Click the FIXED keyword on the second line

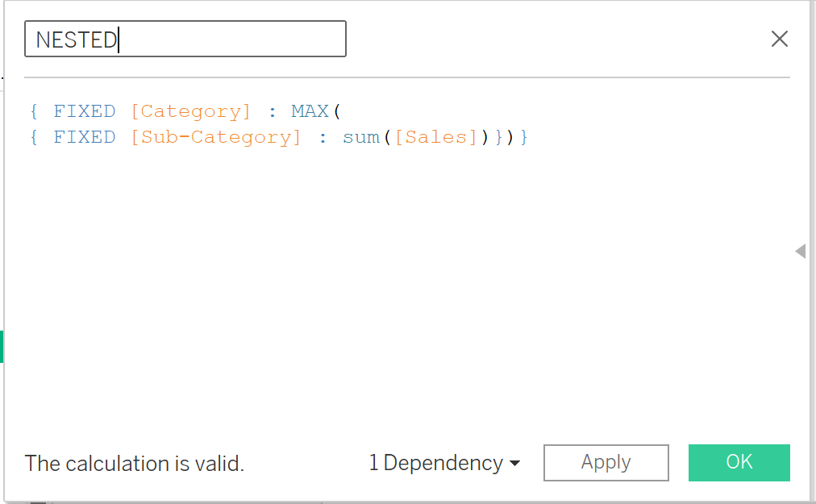click(84, 137)
